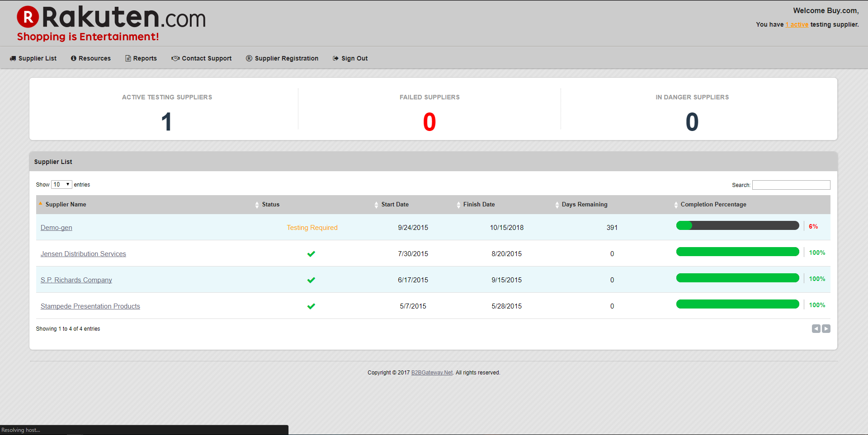Open Stampede Presentation Products supplier link
Viewport: 868px width, 435px height.
coord(90,306)
